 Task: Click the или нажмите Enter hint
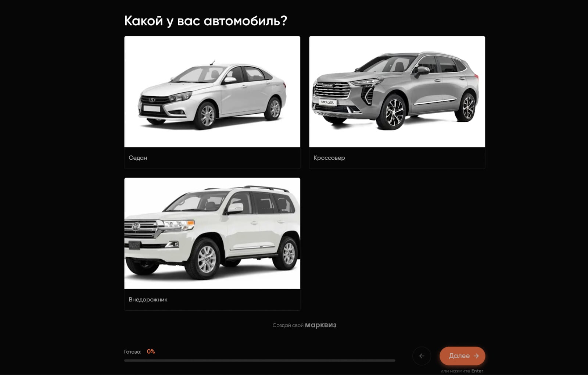[x=462, y=371]
